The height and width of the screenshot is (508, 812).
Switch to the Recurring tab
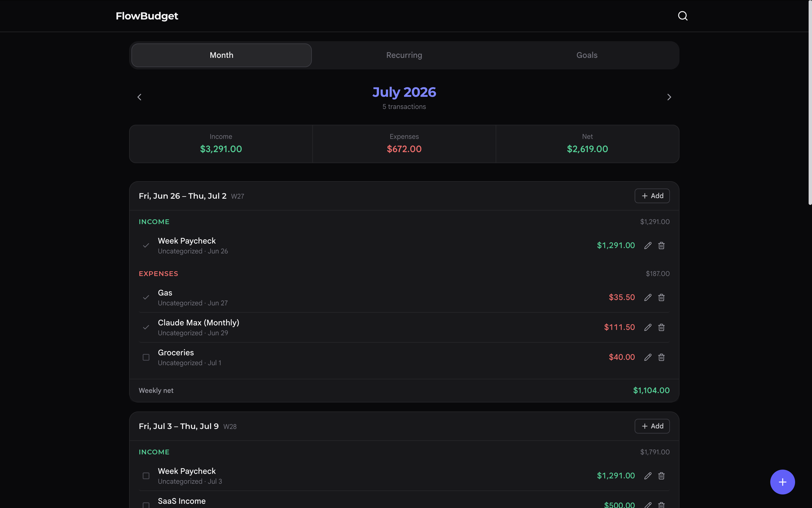(x=404, y=55)
